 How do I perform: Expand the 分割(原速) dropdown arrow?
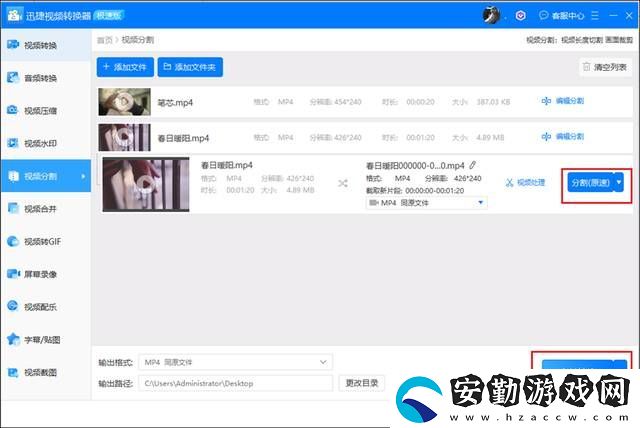(x=619, y=182)
